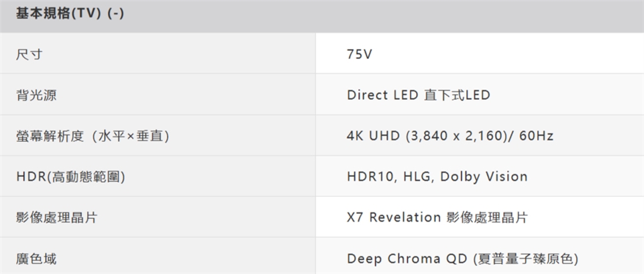The width and height of the screenshot is (644, 274).
Task: Select the 背光源 row label
Action: click(x=37, y=95)
